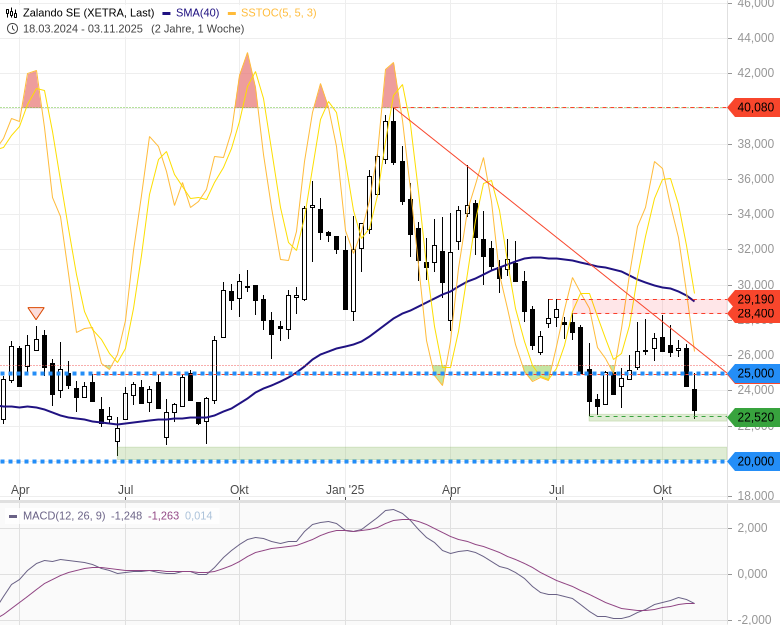
Task: Select the SMA(40) indicator label
Action: point(196,12)
